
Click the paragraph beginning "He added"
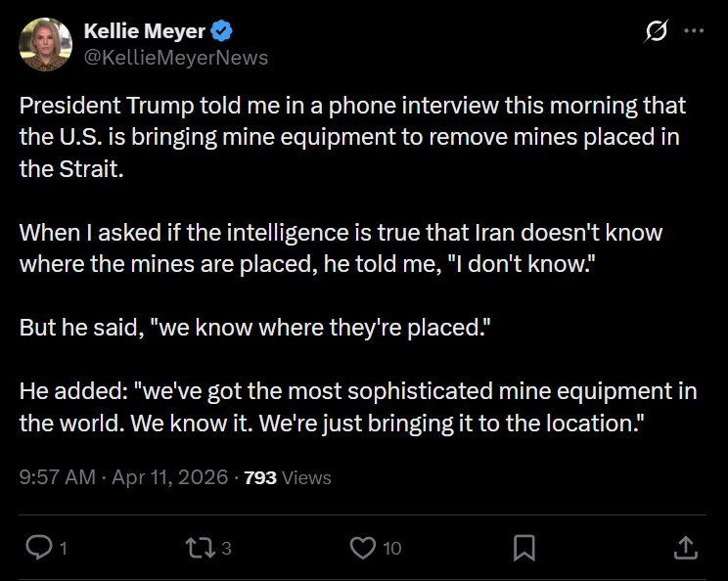[358, 408]
